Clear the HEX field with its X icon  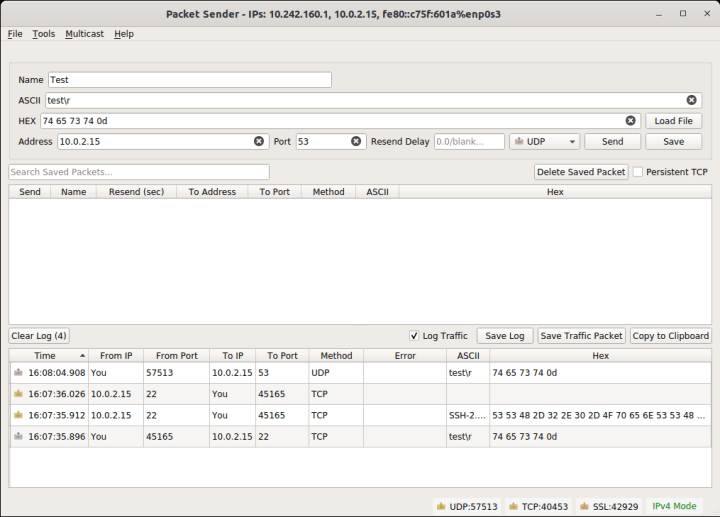(630, 121)
